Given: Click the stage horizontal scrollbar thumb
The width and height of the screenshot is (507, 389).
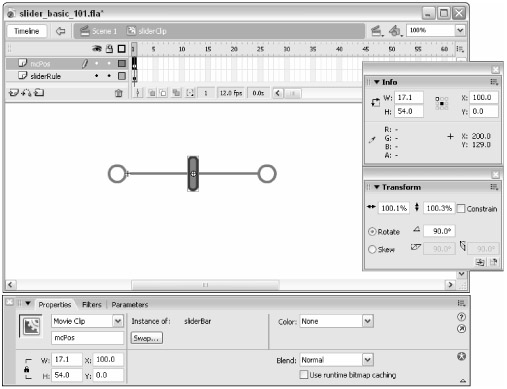Looking at the screenshot, I should [x=205, y=285].
